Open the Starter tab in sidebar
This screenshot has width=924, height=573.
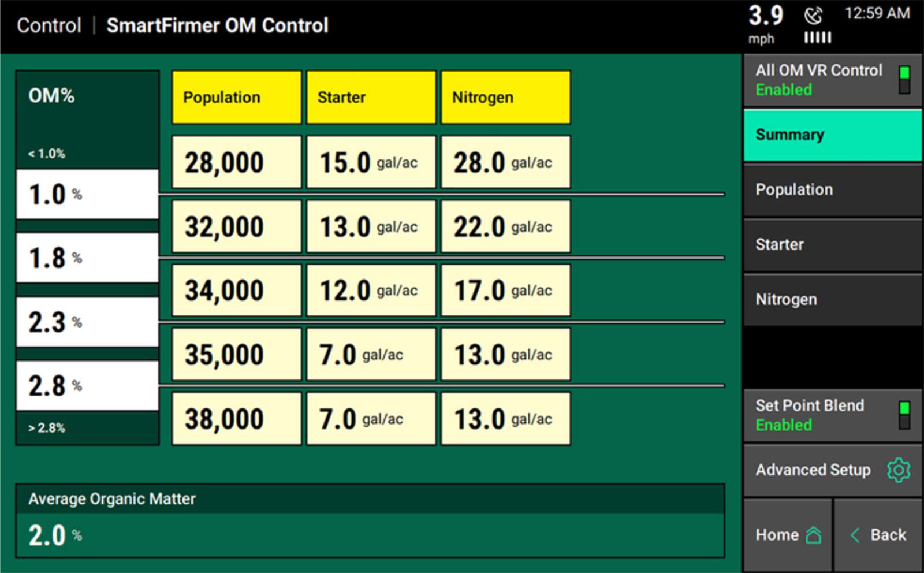tap(832, 245)
